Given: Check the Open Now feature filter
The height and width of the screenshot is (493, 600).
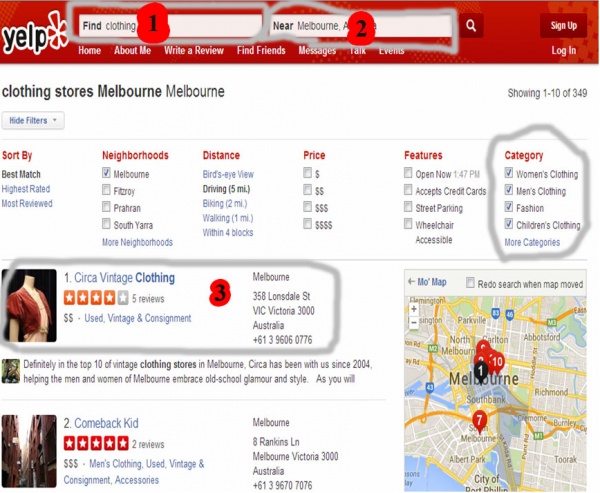Looking at the screenshot, I should tap(408, 173).
